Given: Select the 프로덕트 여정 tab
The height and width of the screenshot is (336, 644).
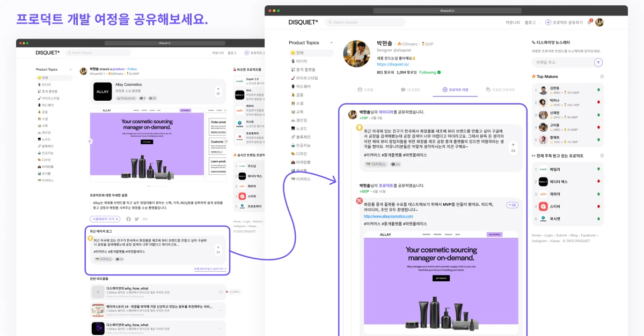Looking at the screenshot, I should tap(455, 89).
